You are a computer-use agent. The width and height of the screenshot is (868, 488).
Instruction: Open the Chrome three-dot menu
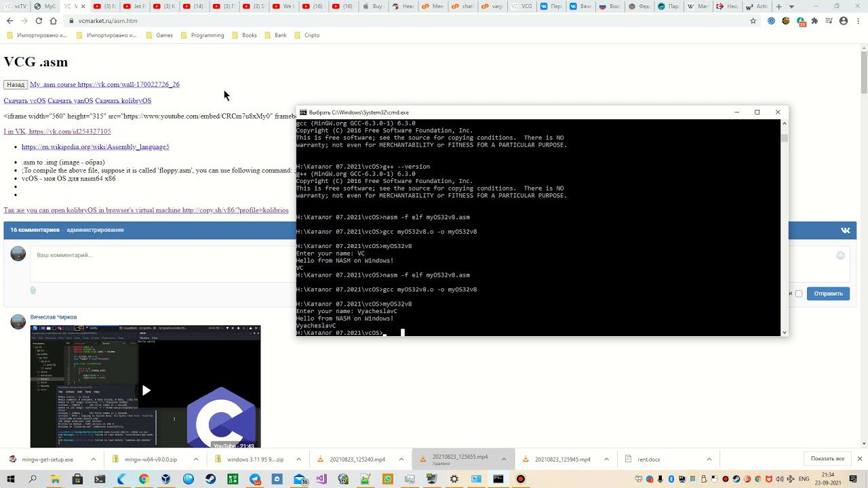coord(858,21)
